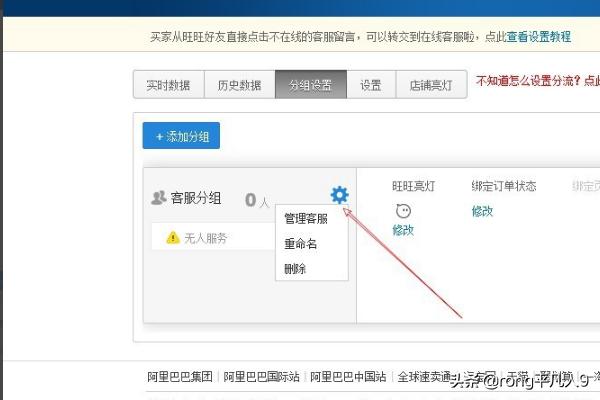600x400 pixels.
Task: Click the 查看设置教程 link
Action: (x=538, y=36)
